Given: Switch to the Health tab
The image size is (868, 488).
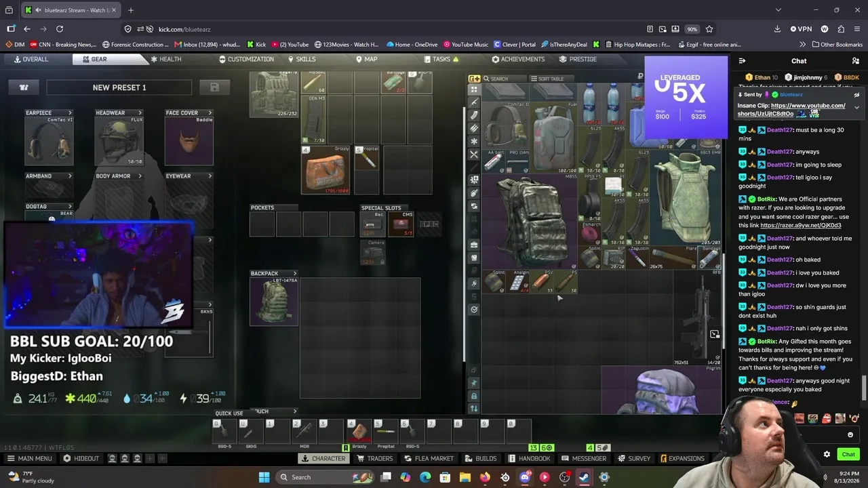Looking at the screenshot, I should pyautogui.click(x=165, y=59).
